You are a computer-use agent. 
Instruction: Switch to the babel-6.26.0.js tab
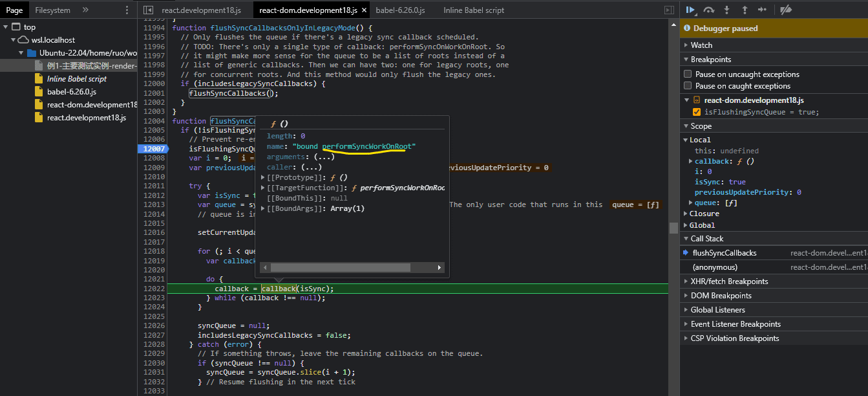coord(400,10)
